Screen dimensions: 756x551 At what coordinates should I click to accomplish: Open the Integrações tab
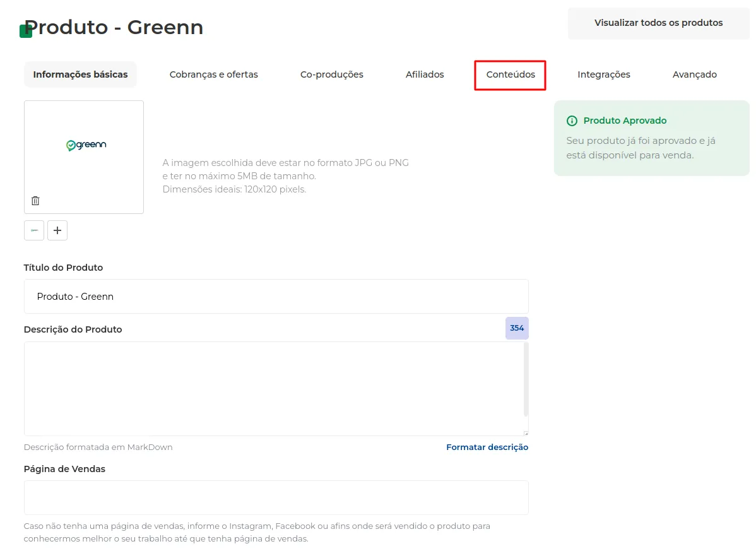tap(604, 74)
